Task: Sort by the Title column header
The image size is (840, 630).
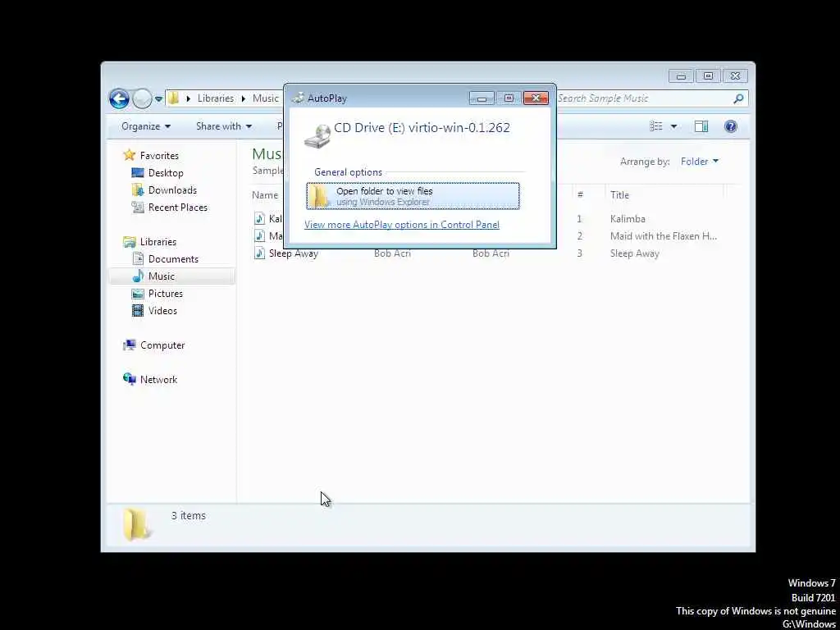Action: click(x=620, y=195)
